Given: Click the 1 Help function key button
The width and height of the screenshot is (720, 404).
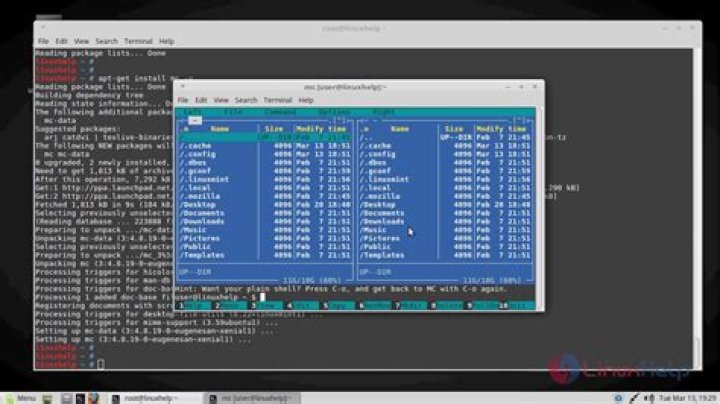Looking at the screenshot, I should pyautogui.click(x=195, y=306).
